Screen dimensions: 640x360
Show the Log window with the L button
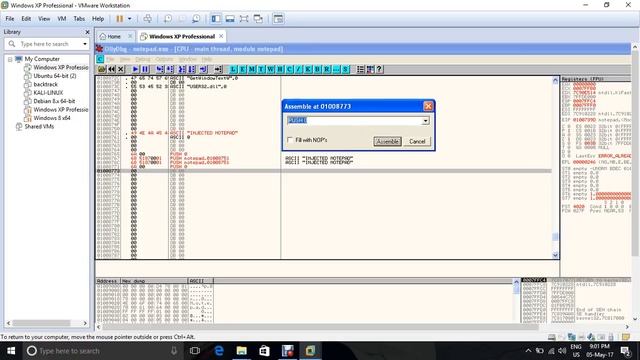pos(233,69)
